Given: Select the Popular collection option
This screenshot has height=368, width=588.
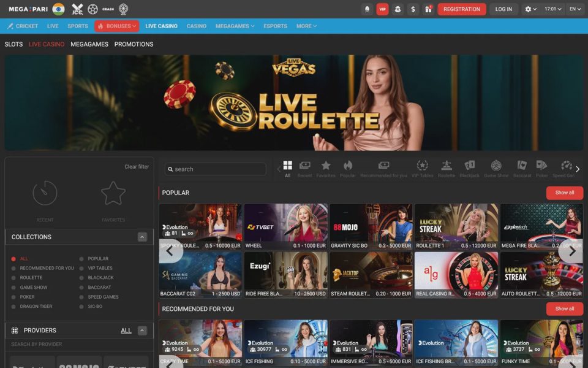Looking at the screenshot, I should (94, 259).
